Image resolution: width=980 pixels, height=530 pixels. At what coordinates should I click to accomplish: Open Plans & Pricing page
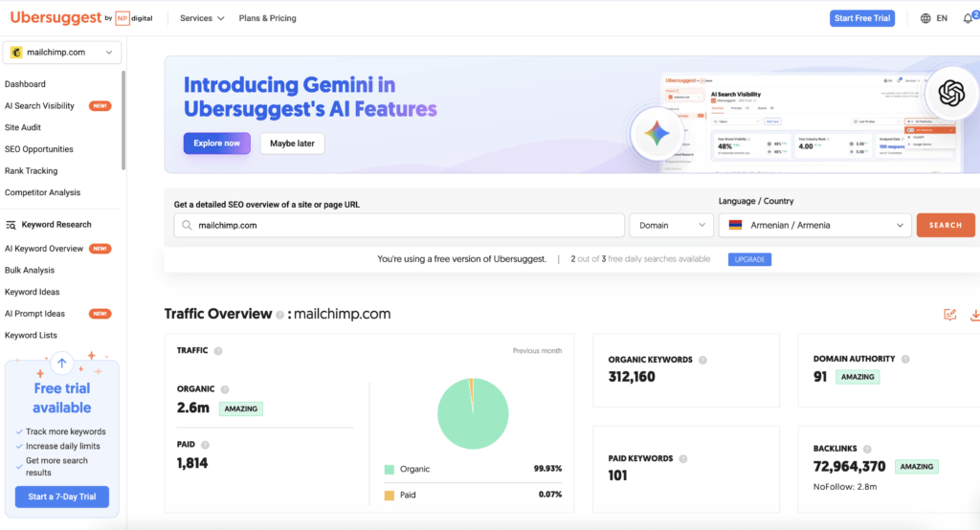pyautogui.click(x=268, y=18)
